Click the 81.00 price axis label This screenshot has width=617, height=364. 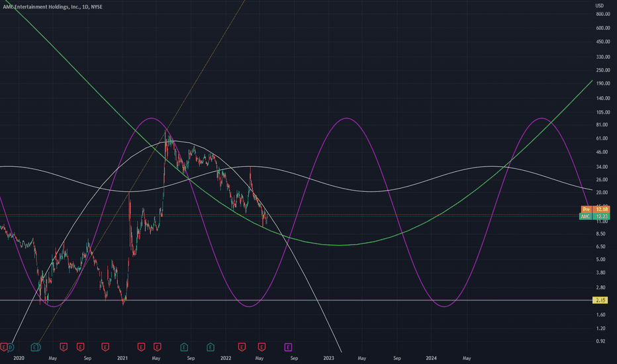[x=602, y=124]
